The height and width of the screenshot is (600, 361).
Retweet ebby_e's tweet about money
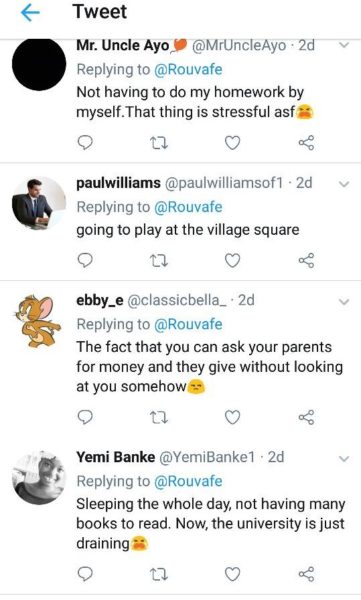[x=158, y=417]
